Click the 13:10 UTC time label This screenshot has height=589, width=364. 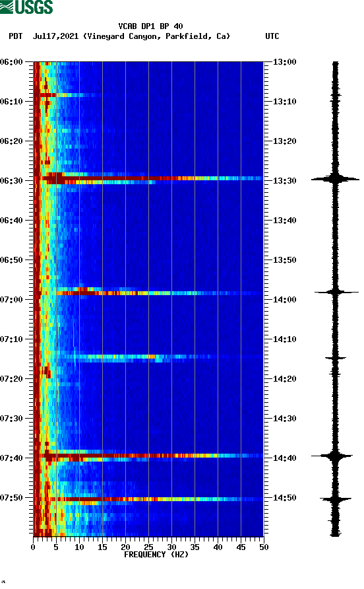[x=284, y=102]
